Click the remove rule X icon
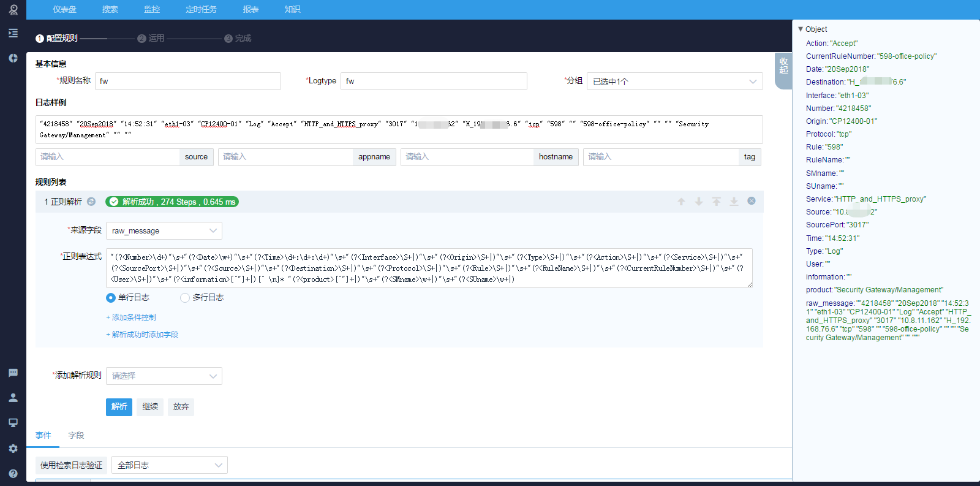The height and width of the screenshot is (486, 980). click(752, 201)
